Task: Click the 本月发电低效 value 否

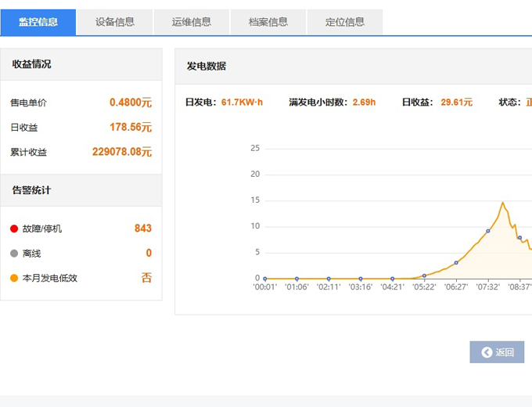Action: [x=146, y=278]
